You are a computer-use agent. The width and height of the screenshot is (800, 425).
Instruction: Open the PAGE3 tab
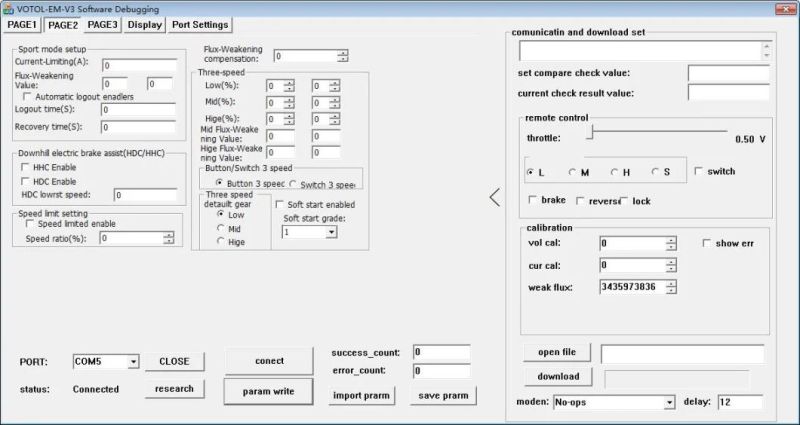103,25
